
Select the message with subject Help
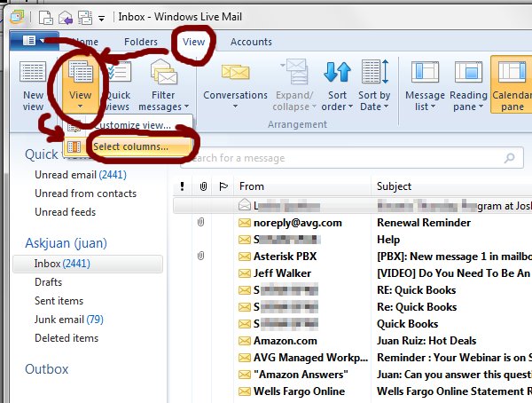[x=352, y=240]
